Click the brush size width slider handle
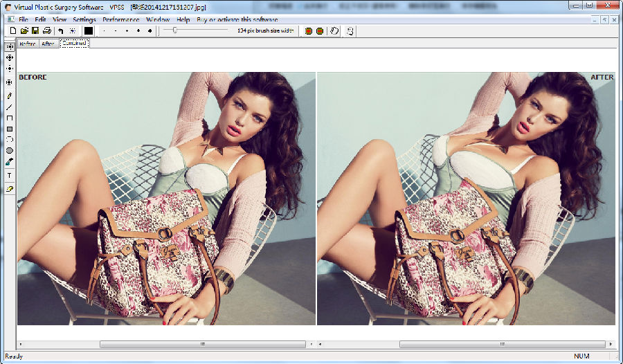 click(175, 30)
